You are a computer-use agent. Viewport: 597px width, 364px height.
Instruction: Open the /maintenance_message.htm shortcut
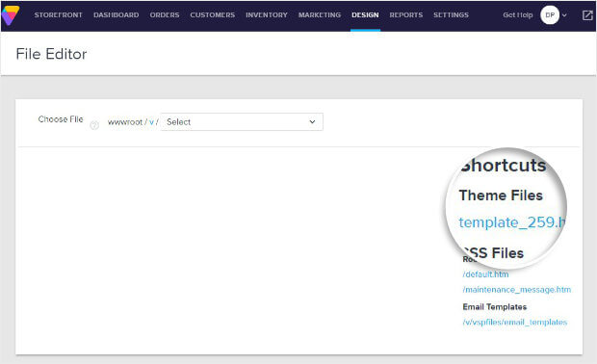pyautogui.click(x=517, y=290)
